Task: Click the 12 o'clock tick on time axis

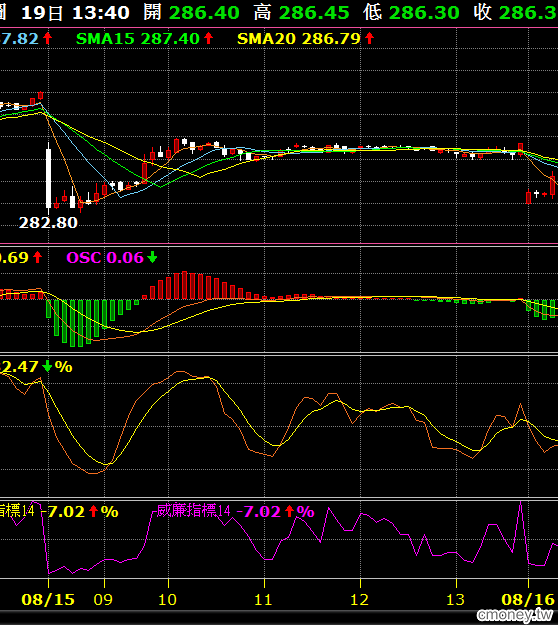Action: (x=360, y=599)
